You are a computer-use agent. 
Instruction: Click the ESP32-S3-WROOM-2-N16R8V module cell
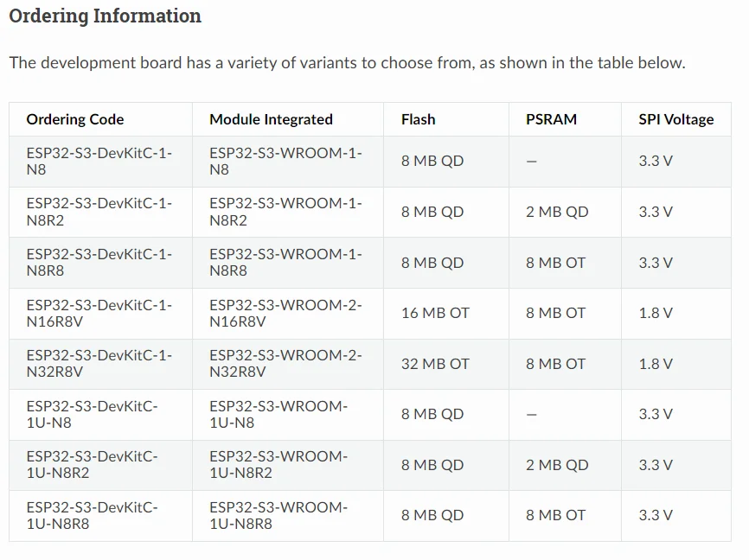285,313
